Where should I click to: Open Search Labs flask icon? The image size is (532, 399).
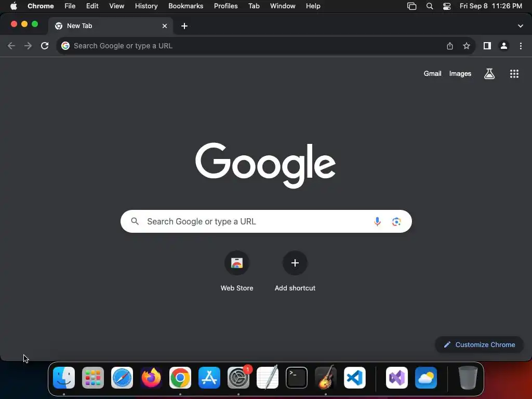click(489, 74)
